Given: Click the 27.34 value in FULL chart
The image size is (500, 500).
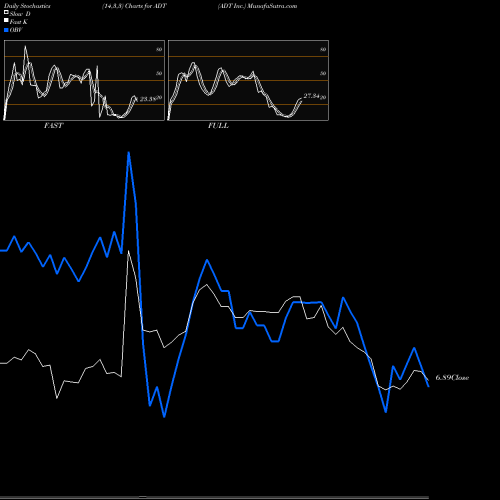Looking at the screenshot, I should (x=312, y=96).
